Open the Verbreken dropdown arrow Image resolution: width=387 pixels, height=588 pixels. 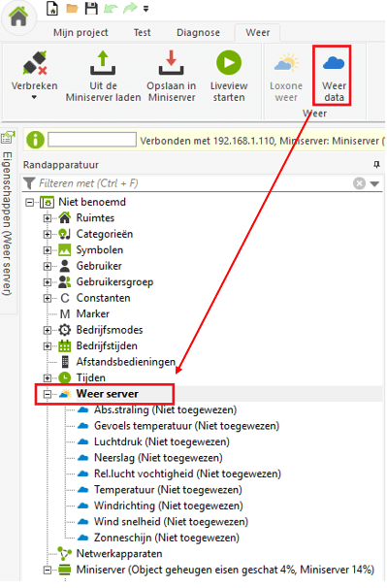[x=34, y=97]
